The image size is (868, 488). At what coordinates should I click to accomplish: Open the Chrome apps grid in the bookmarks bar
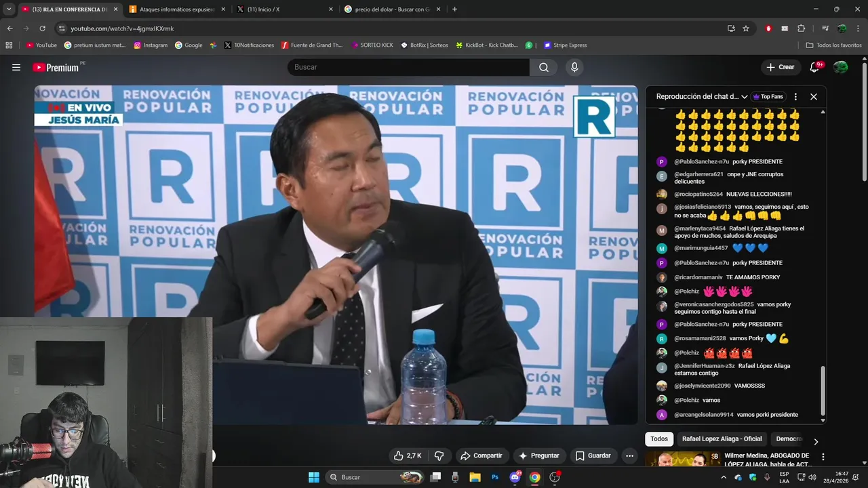[9, 45]
